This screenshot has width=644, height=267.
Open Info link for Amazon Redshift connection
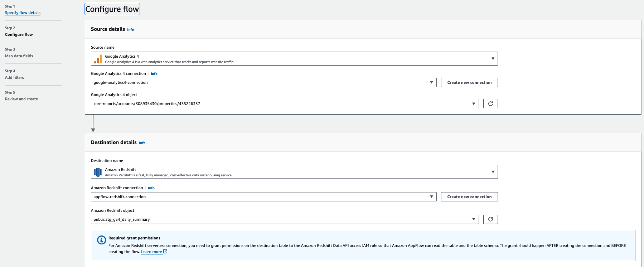point(151,188)
